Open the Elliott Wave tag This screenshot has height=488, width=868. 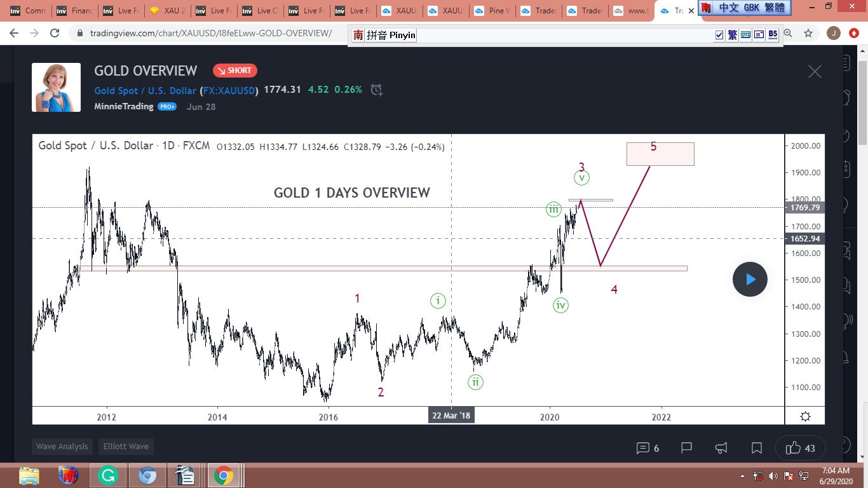pyautogui.click(x=126, y=447)
